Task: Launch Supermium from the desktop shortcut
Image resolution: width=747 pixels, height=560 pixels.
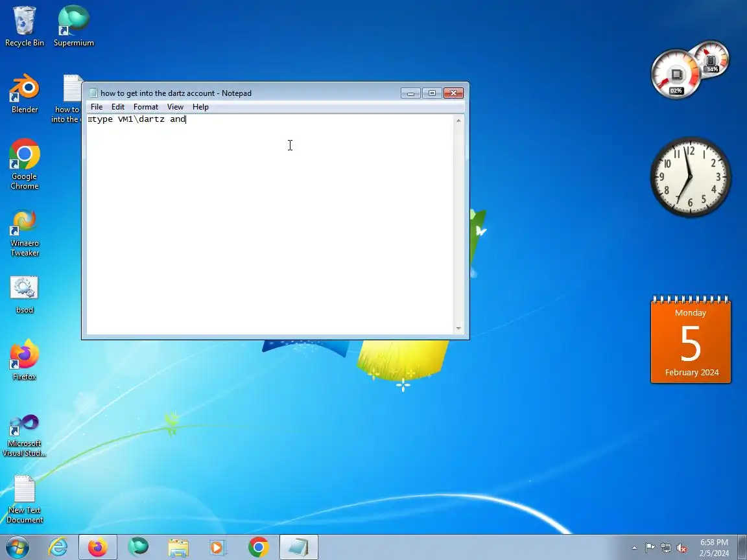Action: tap(73, 26)
